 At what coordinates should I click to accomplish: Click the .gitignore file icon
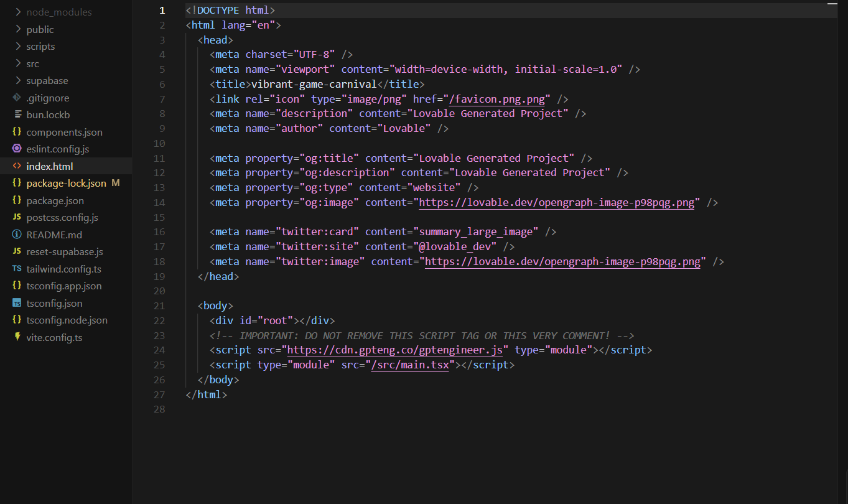pyautogui.click(x=17, y=98)
